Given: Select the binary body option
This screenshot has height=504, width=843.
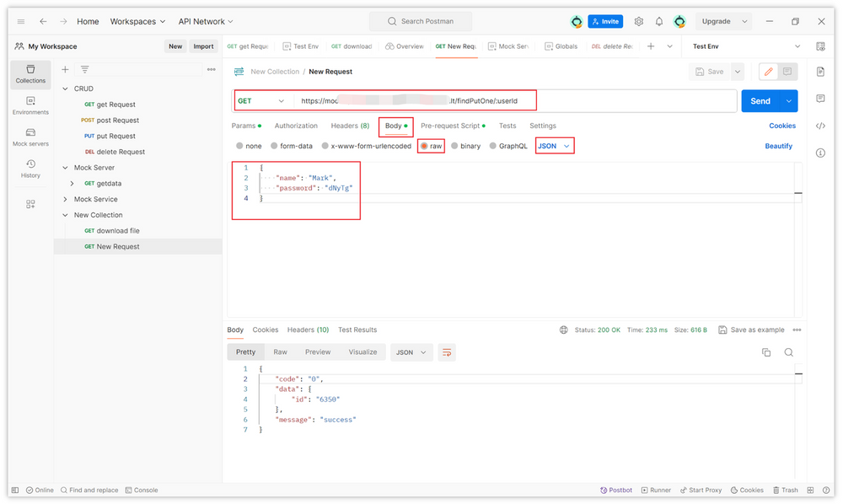Looking at the screenshot, I should coord(465,146).
